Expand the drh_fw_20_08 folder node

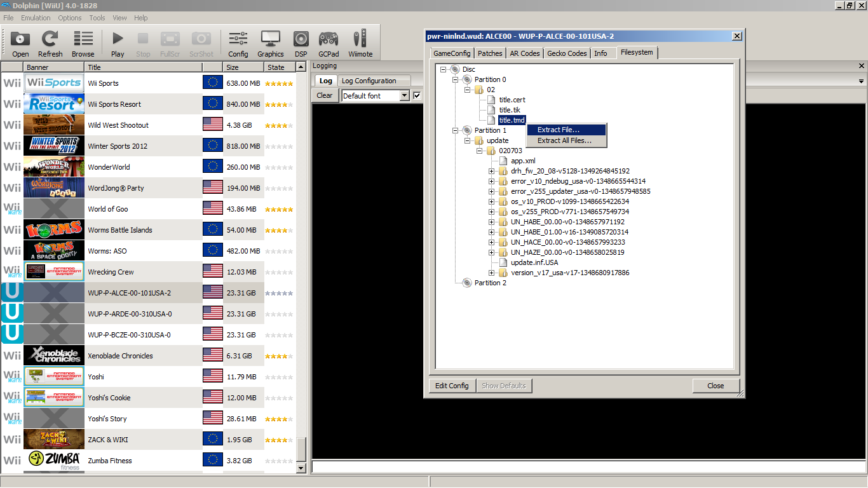[491, 171]
